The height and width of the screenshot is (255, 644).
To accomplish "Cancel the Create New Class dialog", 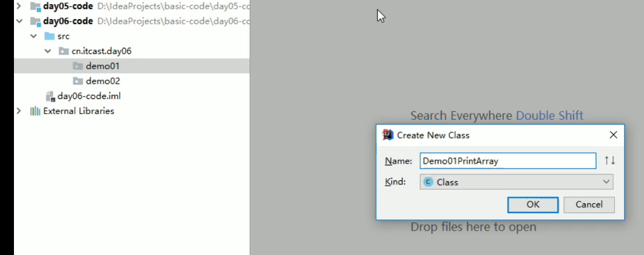I will [x=589, y=205].
